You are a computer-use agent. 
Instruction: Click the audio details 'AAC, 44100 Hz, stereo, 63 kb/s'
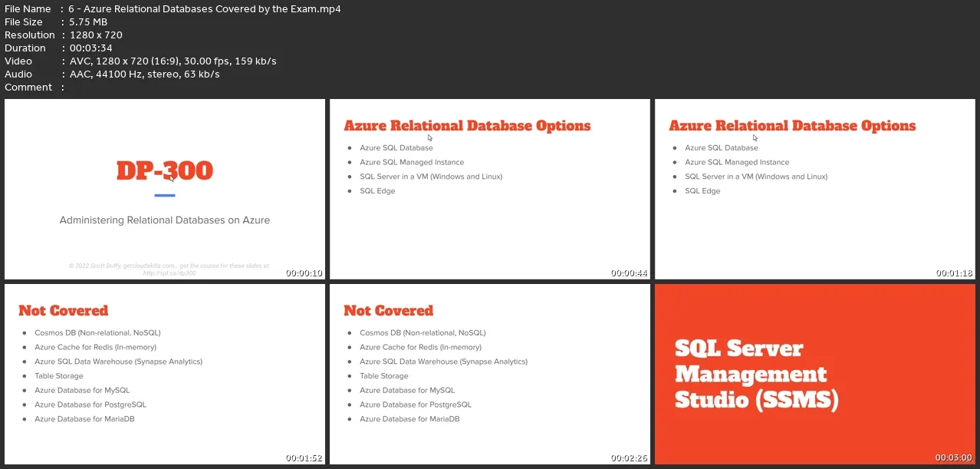[x=144, y=74]
